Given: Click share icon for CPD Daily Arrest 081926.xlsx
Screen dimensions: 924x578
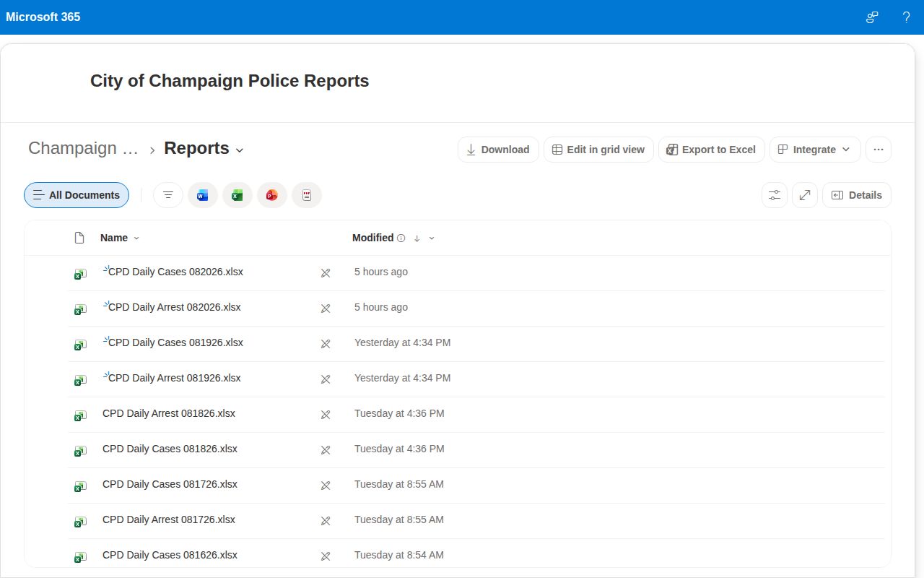Looking at the screenshot, I should tap(326, 379).
